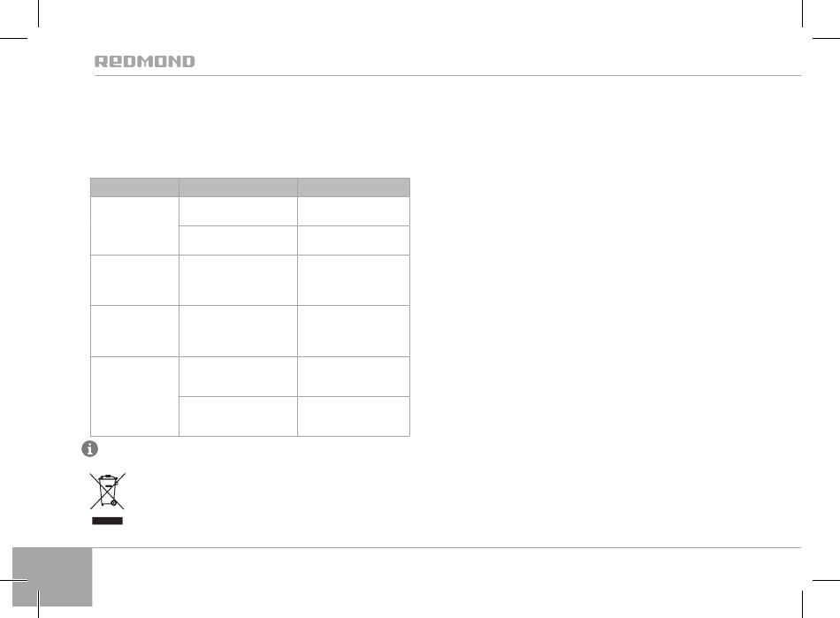Click the second middle-column cell in the first group
This screenshot has height=618, width=840.
coord(238,240)
